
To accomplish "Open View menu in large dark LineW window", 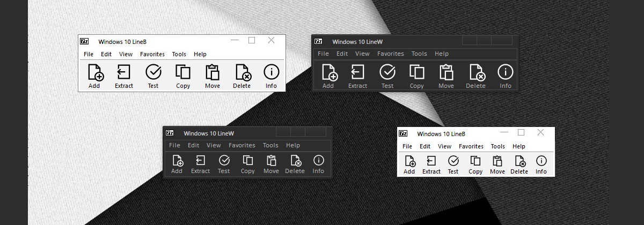I will 363,54.
